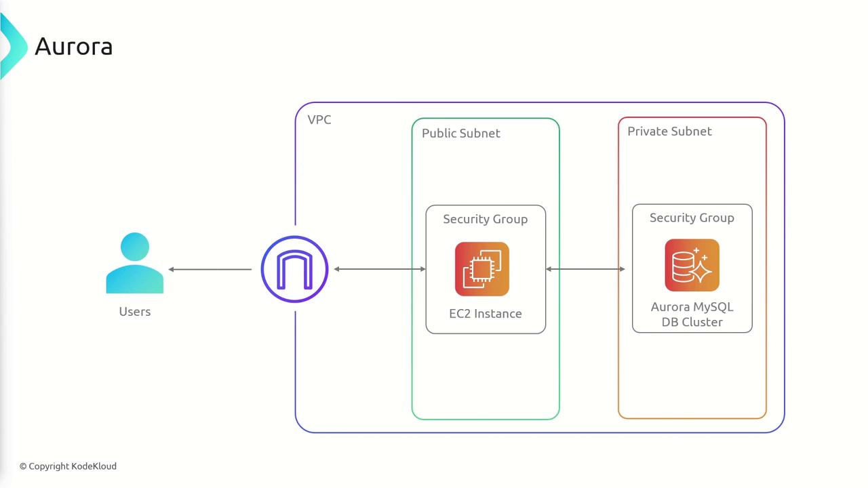Select the Security Group label above Aurora icon
Viewport: 868px width, 488px height.
pos(692,218)
